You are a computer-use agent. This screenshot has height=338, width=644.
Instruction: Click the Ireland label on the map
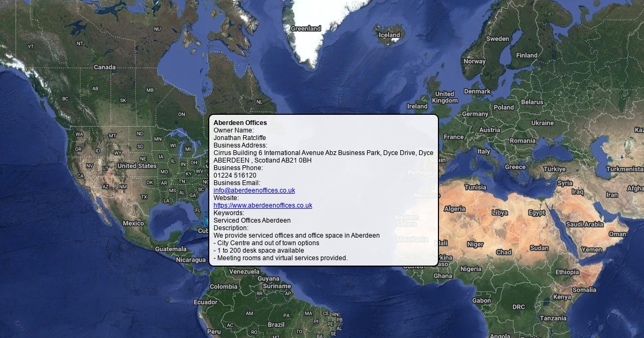click(x=417, y=106)
